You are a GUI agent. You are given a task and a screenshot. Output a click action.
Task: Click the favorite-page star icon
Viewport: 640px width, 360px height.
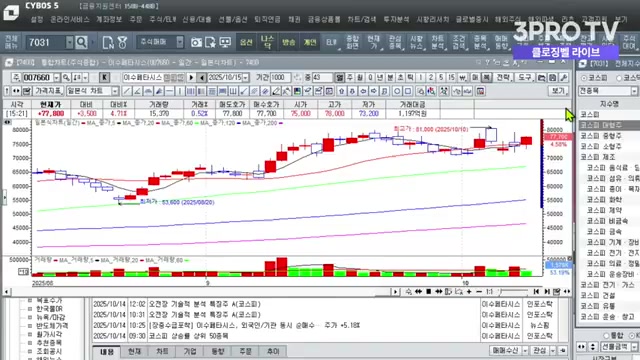tap(211, 42)
